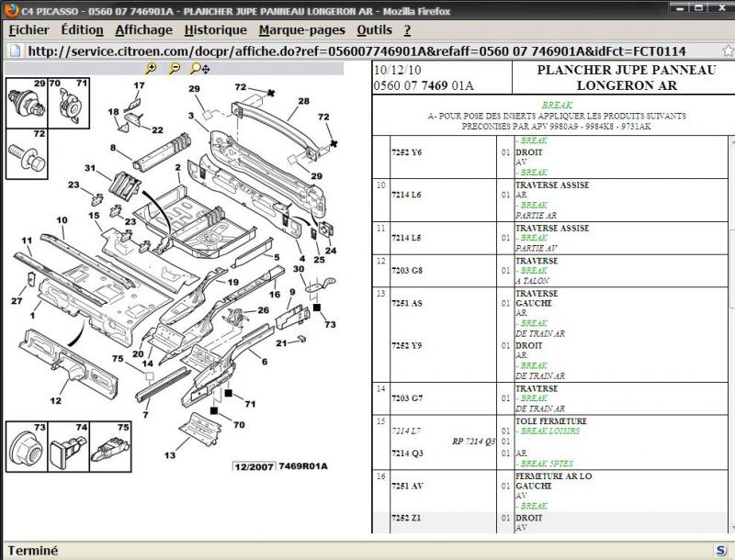Click part number 7251 AS
This screenshot has width=735, height=560.
(407, 304)
